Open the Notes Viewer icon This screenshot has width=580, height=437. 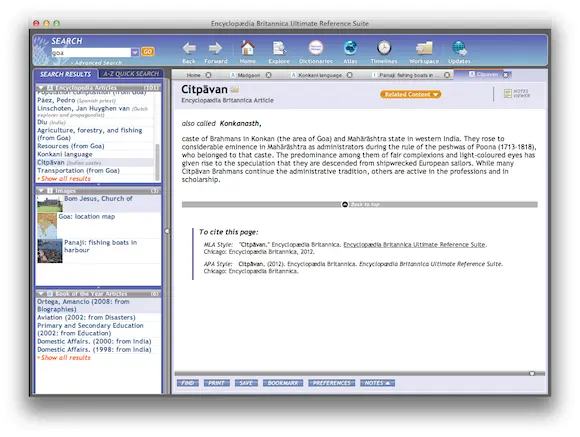517,93
